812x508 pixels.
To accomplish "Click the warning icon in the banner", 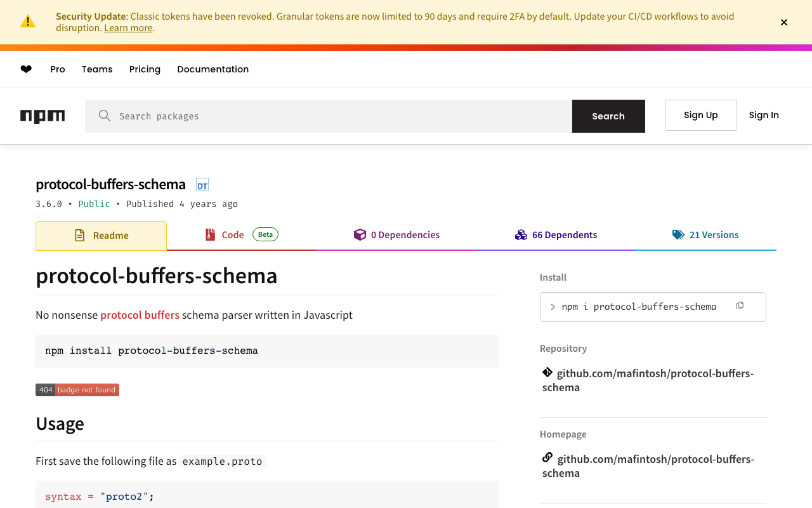I will (28, 22).
